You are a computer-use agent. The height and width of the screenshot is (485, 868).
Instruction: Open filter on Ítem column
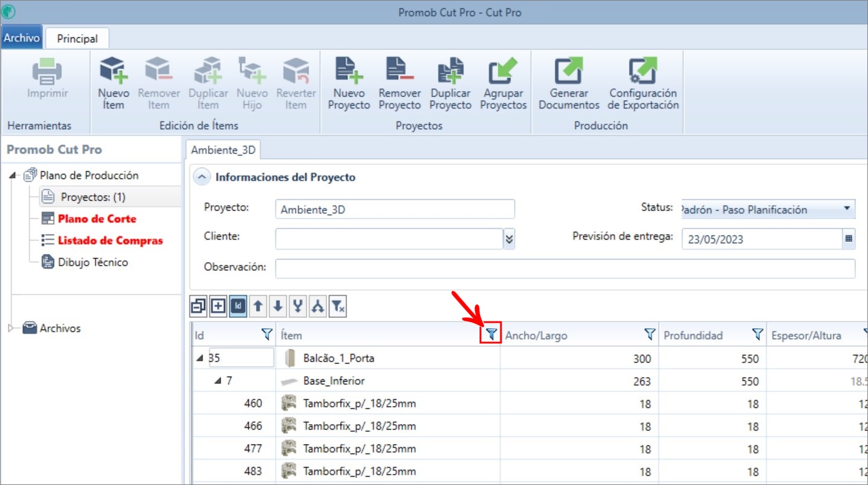(x=492, y=334)
